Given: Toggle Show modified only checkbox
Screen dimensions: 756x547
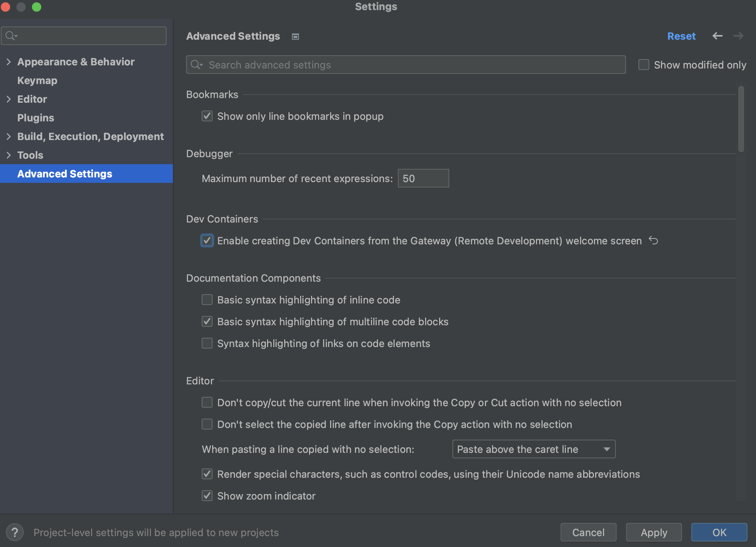Looking at the screenshot, I should tap(644, 65).
